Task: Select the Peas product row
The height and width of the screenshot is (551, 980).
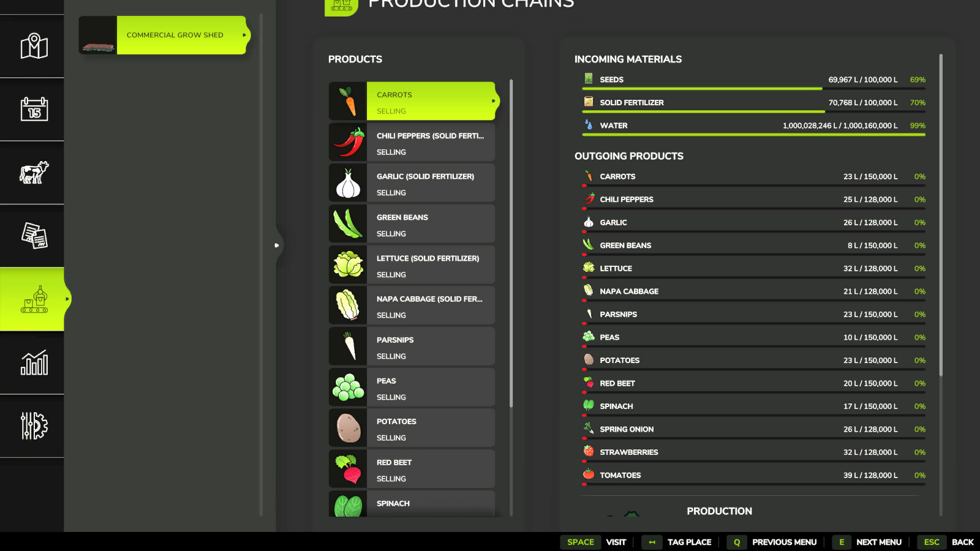Action: click(412, 387)
